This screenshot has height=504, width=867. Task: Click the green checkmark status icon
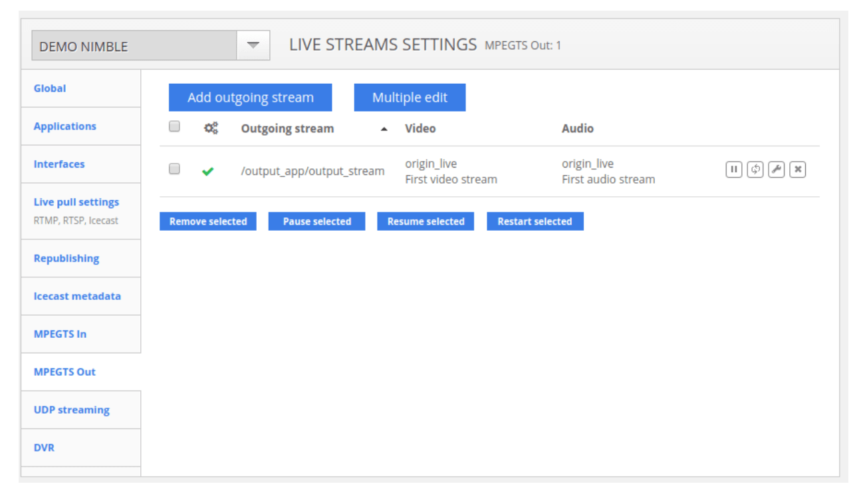(x=208, y=172)
